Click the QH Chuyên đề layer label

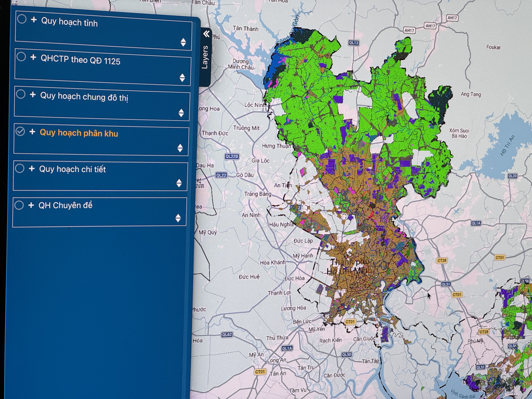[x=65, y=205]
